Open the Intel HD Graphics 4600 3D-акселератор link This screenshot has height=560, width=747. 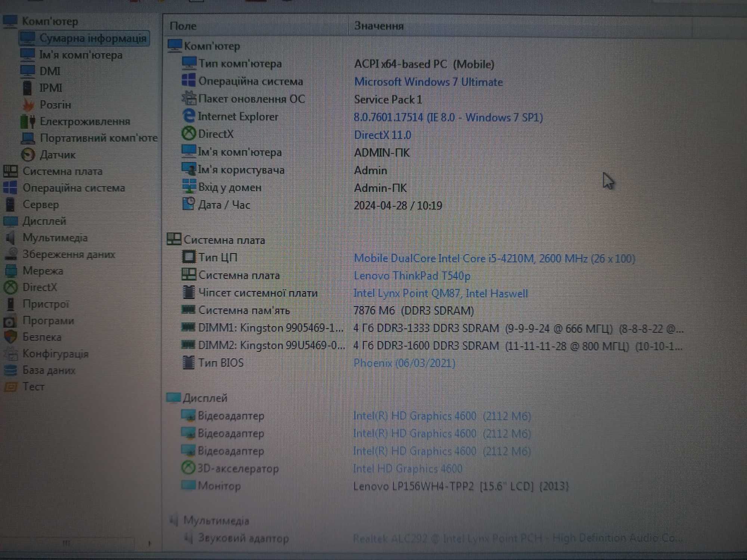pos(407,468)
